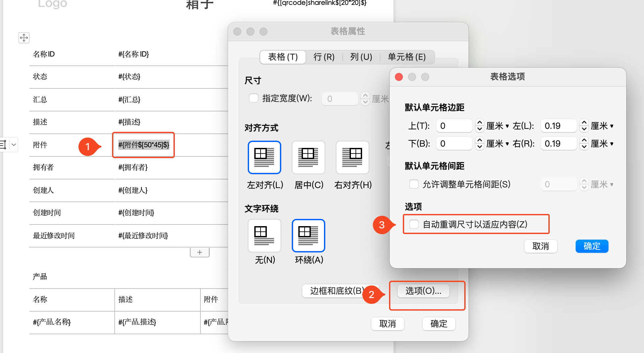This screenshot has height=353, width=644.
Task: Click the add-row plus button below table
Action: [x=200, y=252]
